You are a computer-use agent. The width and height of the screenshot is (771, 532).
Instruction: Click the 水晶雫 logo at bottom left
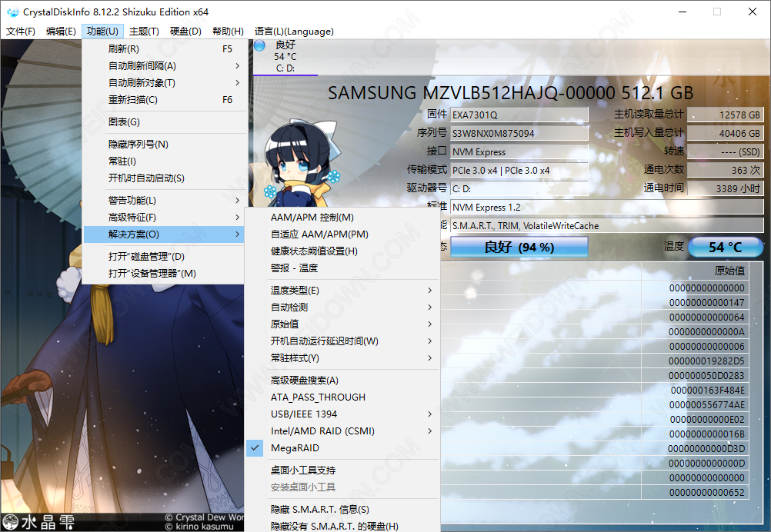38,522
